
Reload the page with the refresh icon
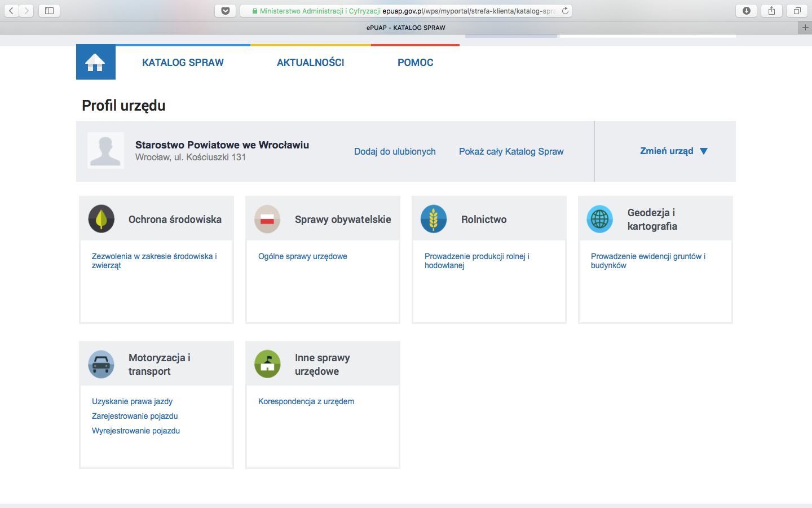(565, 11)
